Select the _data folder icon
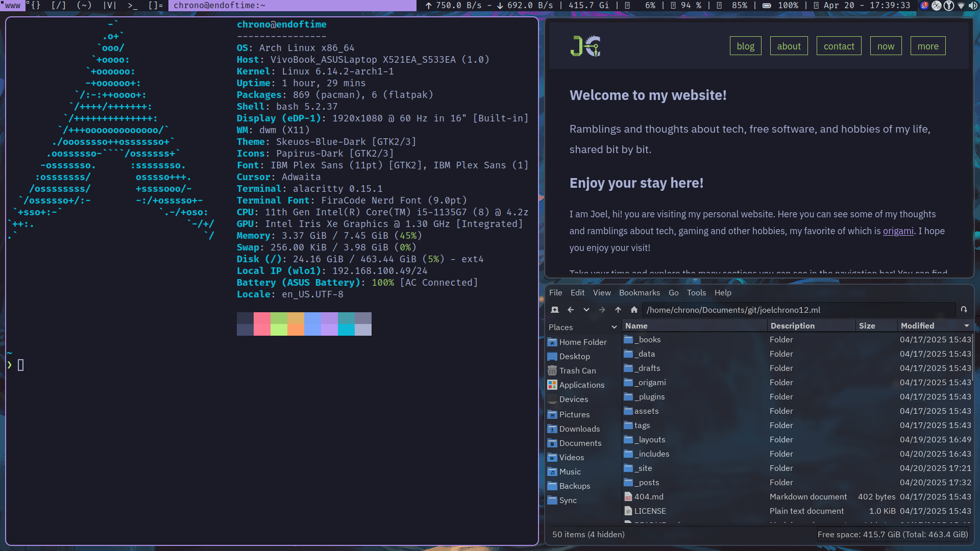The height and width of the screenshot is (551, 980). [628, 354]
